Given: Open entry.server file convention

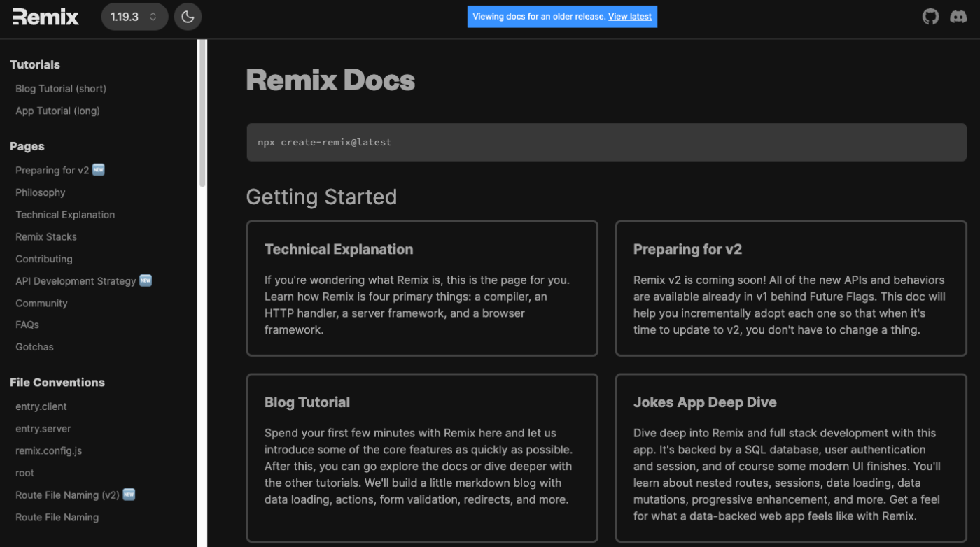Looking at the screenshot, I should (43, 429).
